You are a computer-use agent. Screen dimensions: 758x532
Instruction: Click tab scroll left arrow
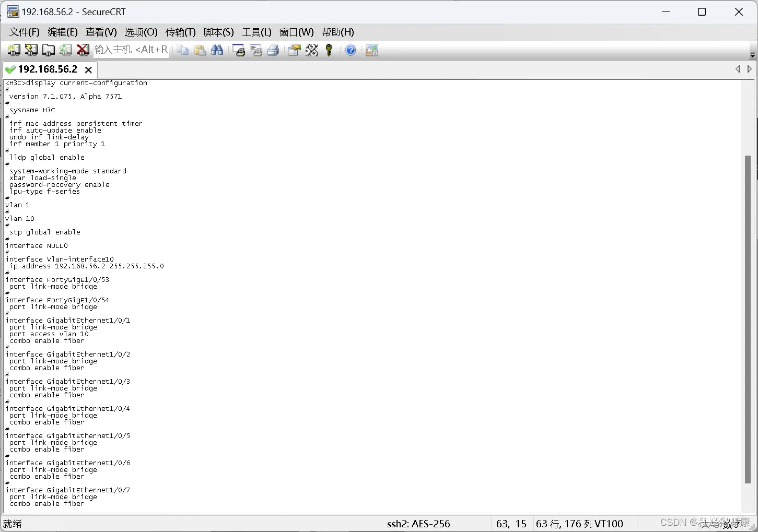[738, 69]
